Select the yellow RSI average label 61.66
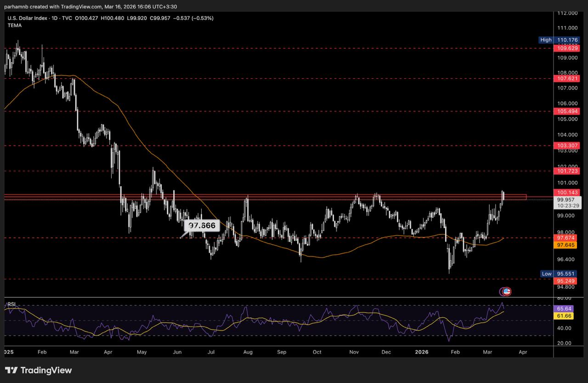This screenshot has width=588, height=383. [564, 316]
